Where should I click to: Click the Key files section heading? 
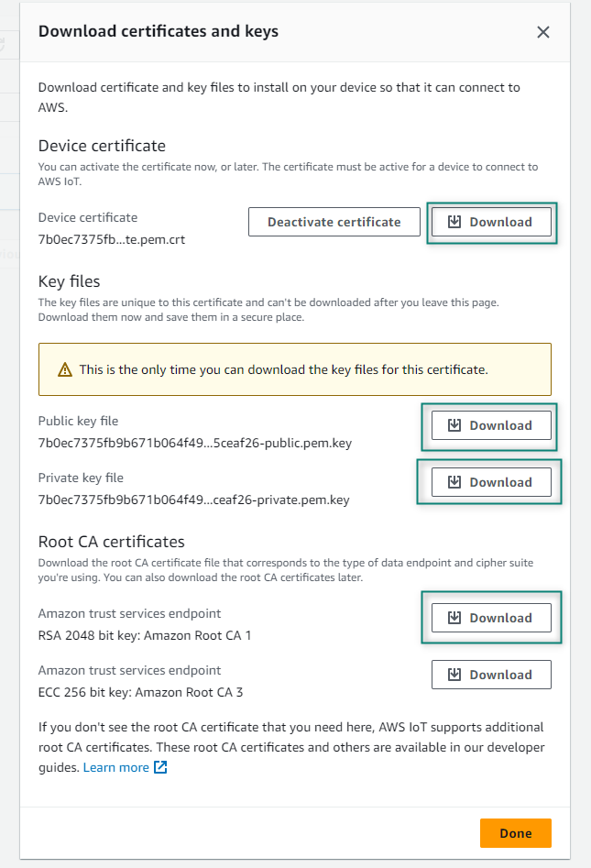click(69, 280)
